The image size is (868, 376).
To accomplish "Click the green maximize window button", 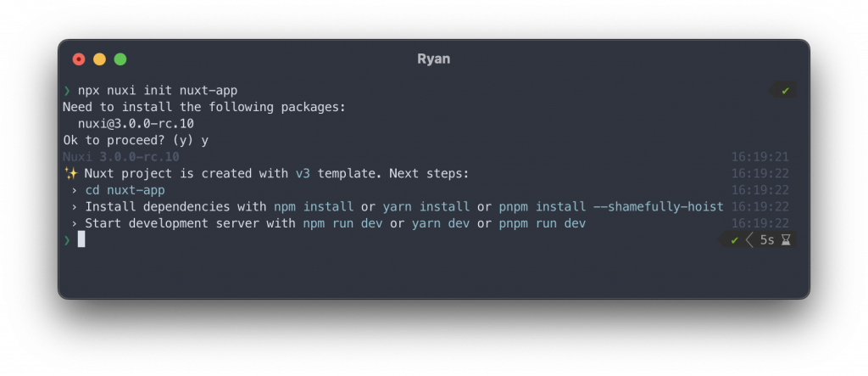I will (120, 59).
